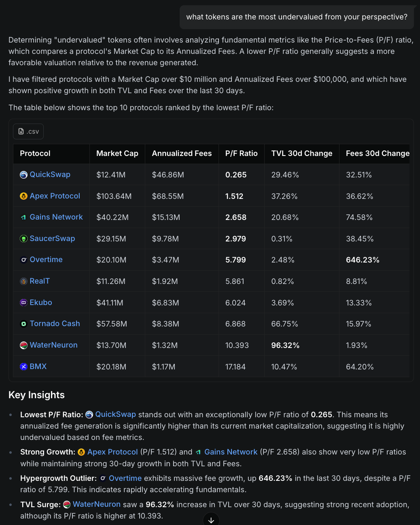The width and height of the screenshot is (420, 525).
Task: Open the Tornado Cash protocol link
Action: click(x=55, y=324)
